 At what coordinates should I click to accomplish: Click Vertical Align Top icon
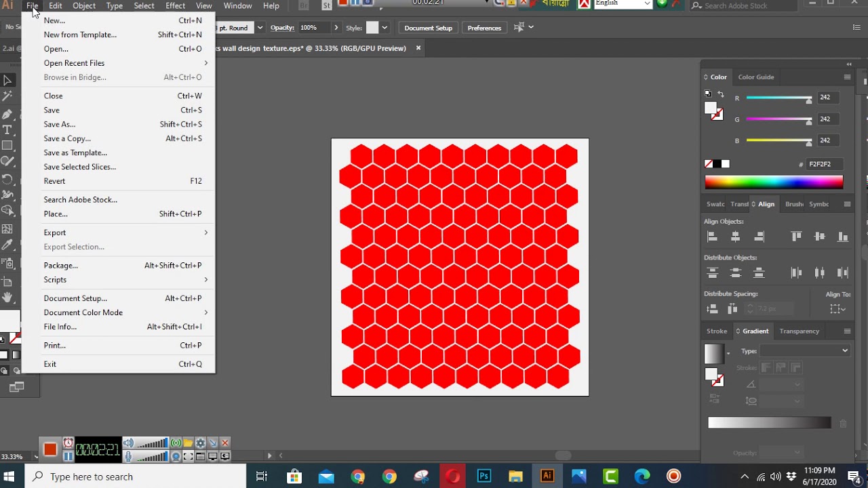(x=796, y=237)
